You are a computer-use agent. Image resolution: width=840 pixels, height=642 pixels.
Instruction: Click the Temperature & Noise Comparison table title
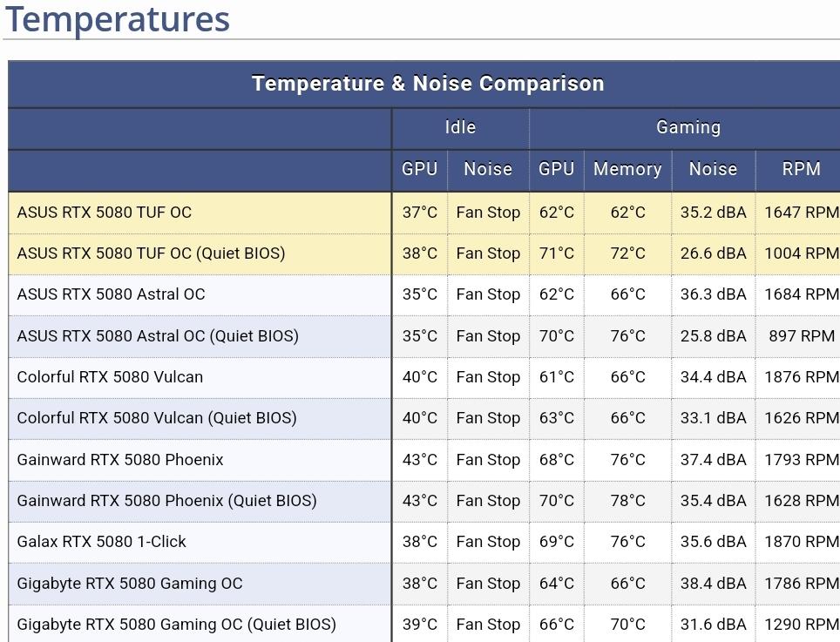(x=427, y=84)
